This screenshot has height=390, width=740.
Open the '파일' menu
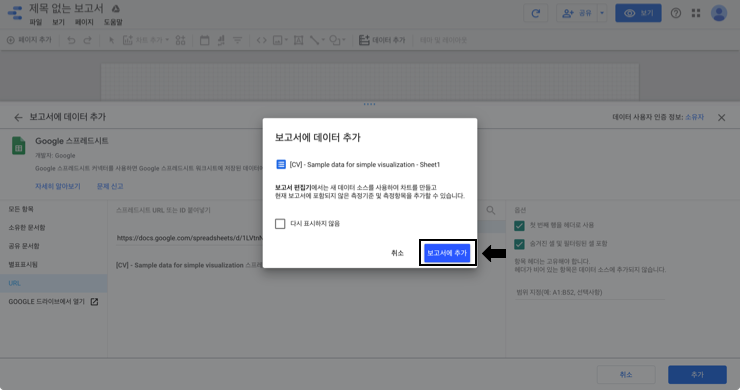point(36,22)
